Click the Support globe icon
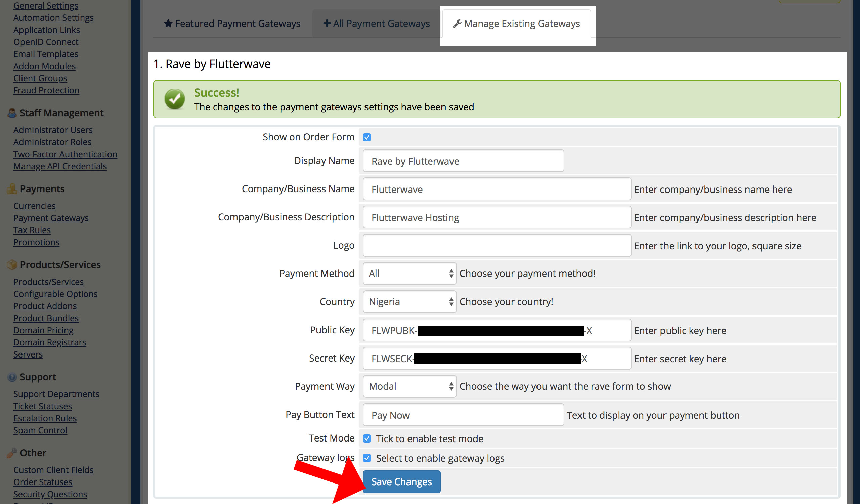Viewport: 860px width, 504px height. (12, 377)
